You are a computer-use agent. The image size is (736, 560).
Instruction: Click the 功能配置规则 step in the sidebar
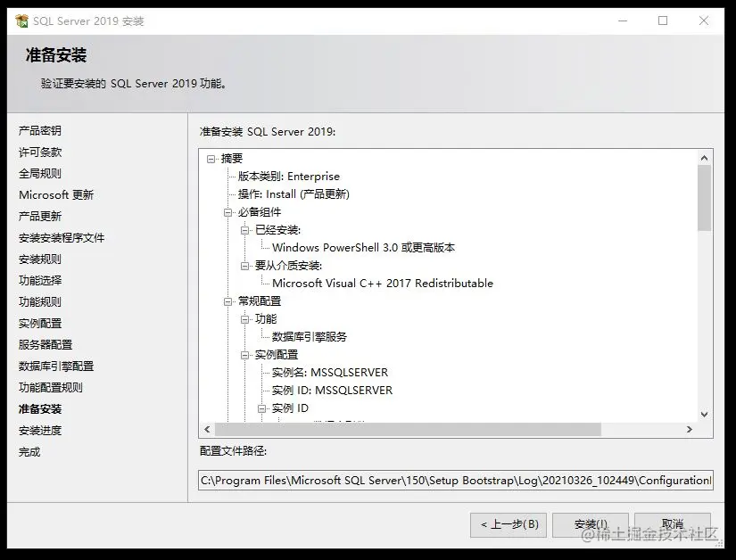(51, 387)
